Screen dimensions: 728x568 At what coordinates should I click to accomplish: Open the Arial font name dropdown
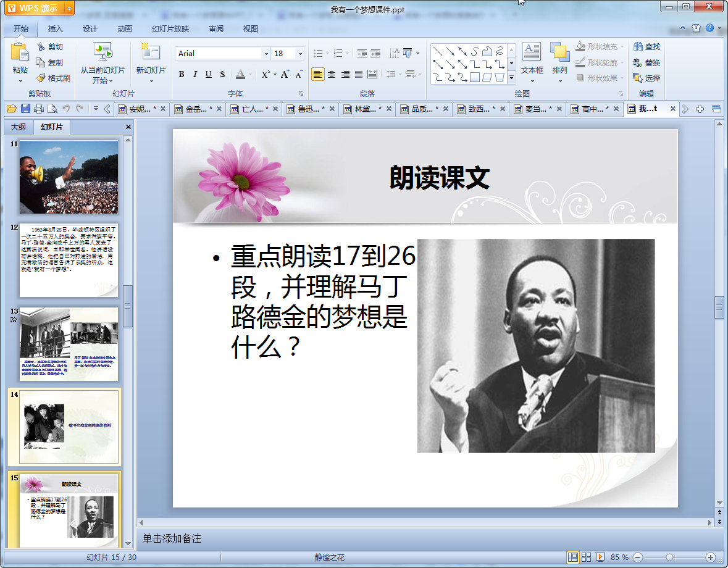pos(266,54)
